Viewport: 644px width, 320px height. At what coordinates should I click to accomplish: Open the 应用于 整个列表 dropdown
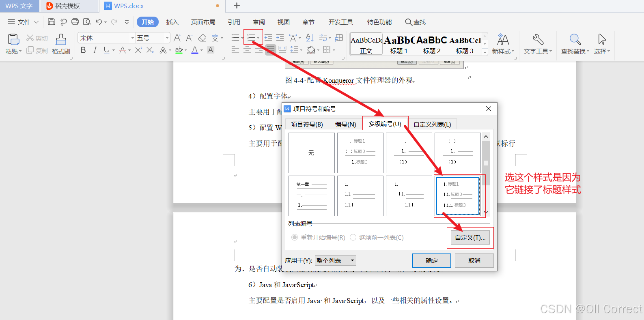[x=335, y=260]
